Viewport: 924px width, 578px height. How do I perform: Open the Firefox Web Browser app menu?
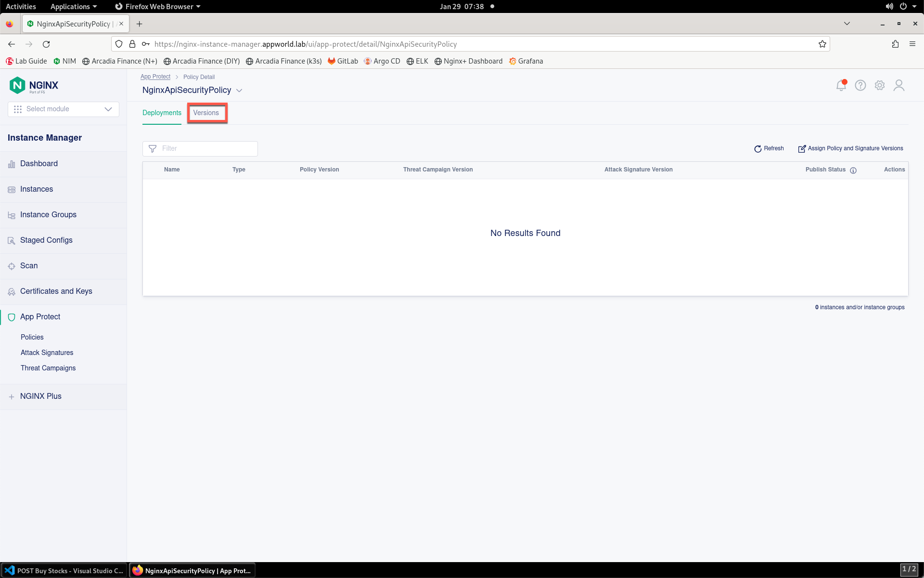click(158, 6)
